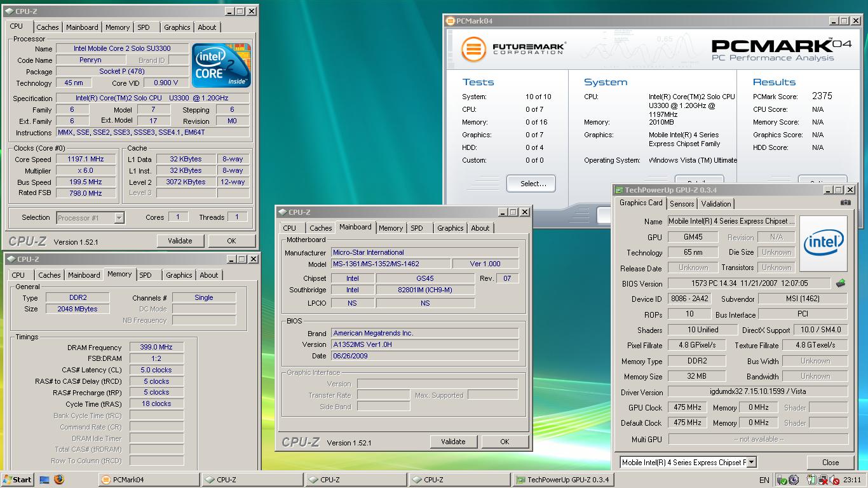Click the 23:11 taskbar clock
Viewport: 868px width, 488px height.
click(x=852, y=480)
